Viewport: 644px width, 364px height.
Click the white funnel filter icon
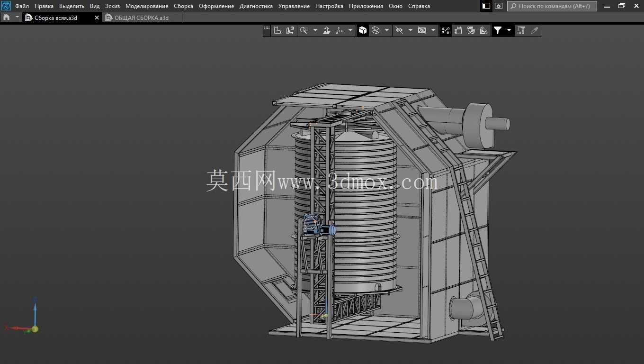498,30
